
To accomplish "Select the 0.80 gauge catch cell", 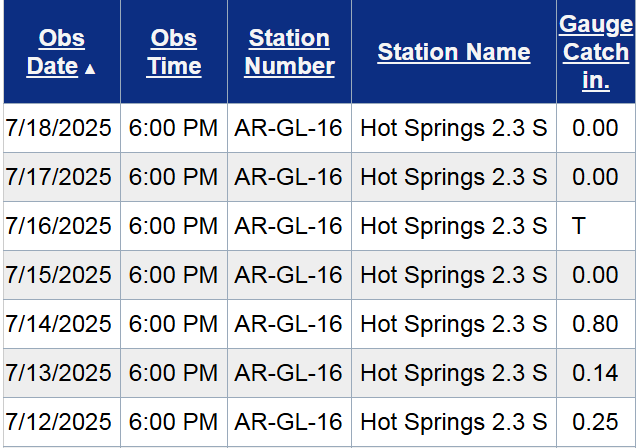I will coord(595,324).
